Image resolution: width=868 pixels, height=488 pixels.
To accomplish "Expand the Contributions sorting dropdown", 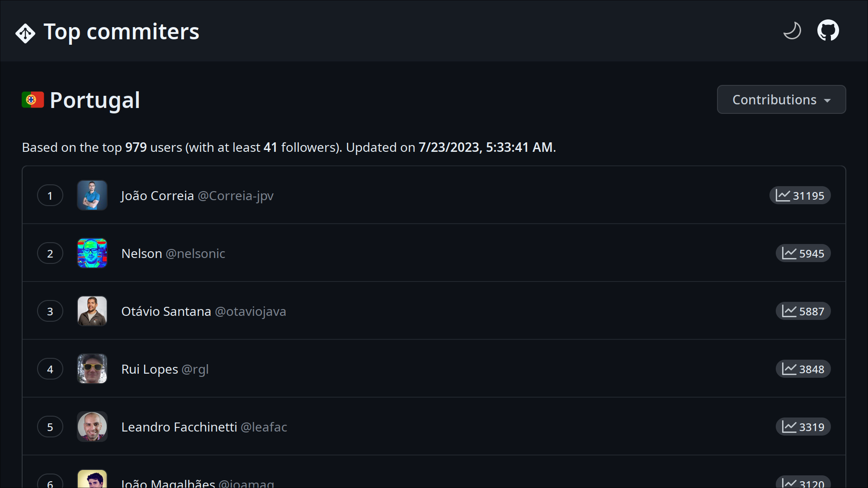I will (781, 99).
